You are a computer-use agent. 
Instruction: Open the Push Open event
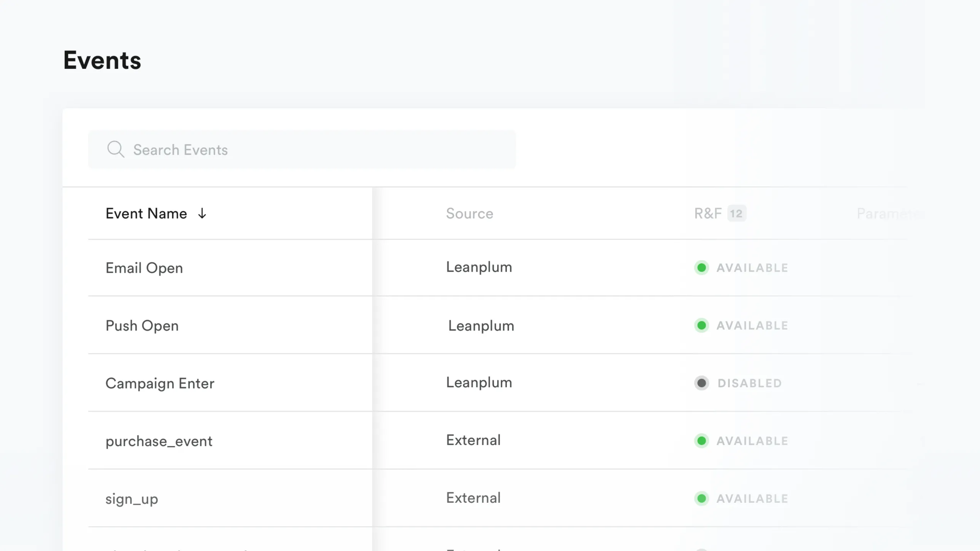click(142, 326)
